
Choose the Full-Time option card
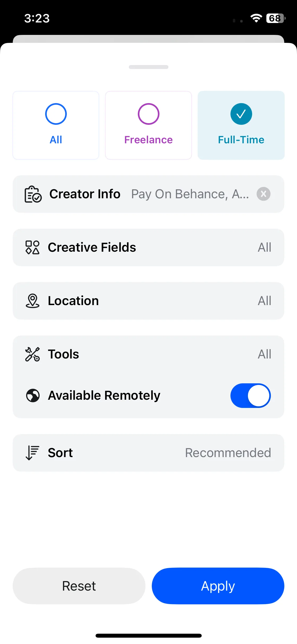pyautogui.click(x=241, y=125)
